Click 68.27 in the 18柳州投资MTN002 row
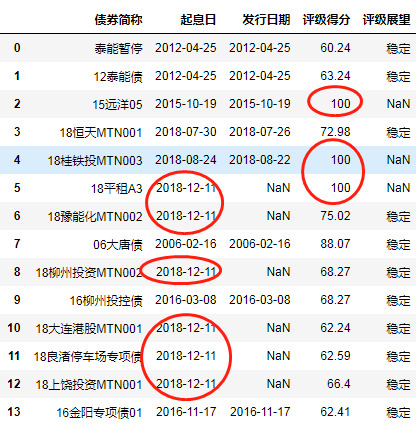Screen dimensions: 417x434 [335, 272]
